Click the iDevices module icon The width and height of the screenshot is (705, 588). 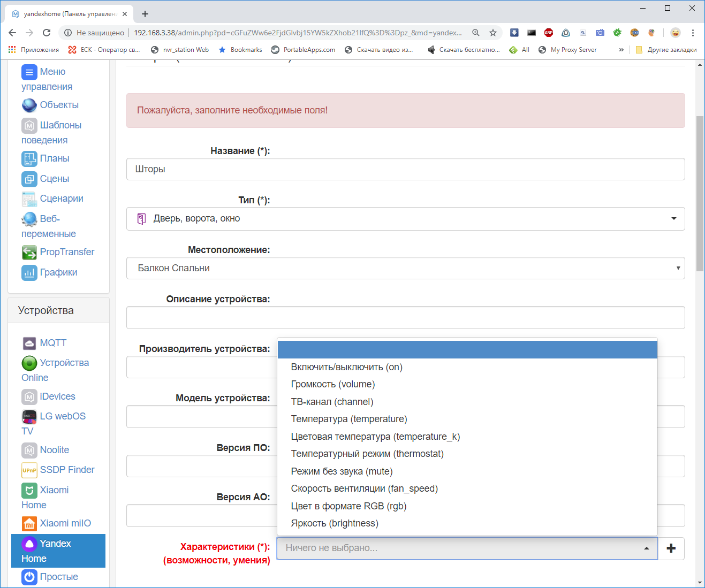29,396
